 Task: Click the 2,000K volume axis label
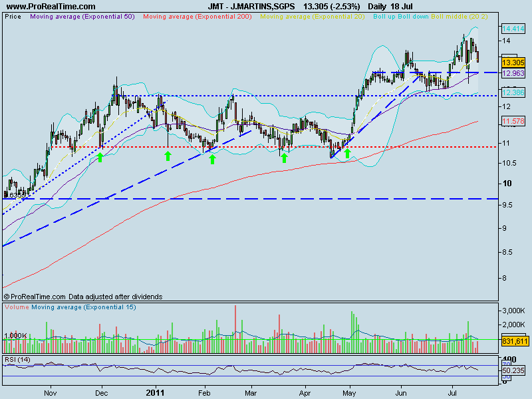point(513,325)
